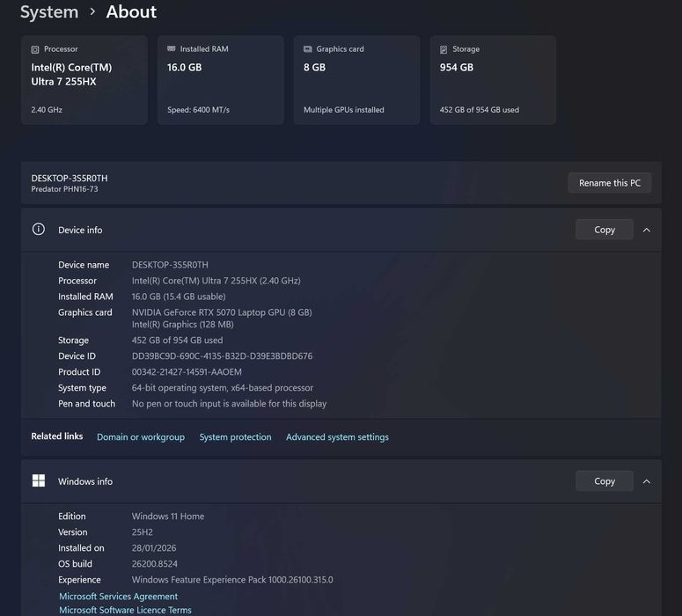Open System protection link
This screenshot has width=682, height=616.
coord(235,437)
